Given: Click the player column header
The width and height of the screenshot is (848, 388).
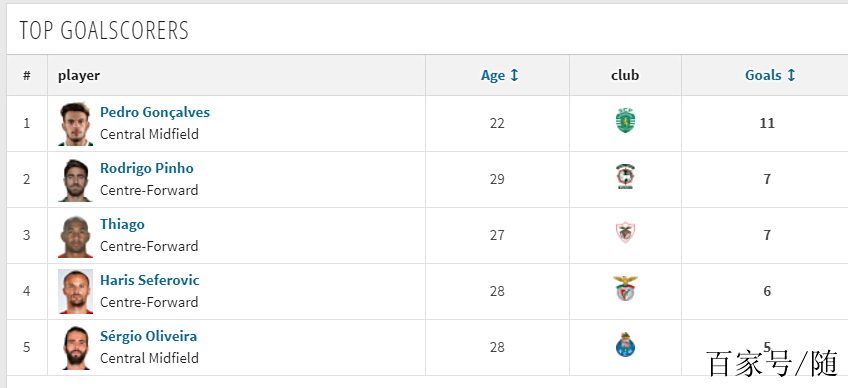Looking at the screenshot, I should click(x=79, y=75).
